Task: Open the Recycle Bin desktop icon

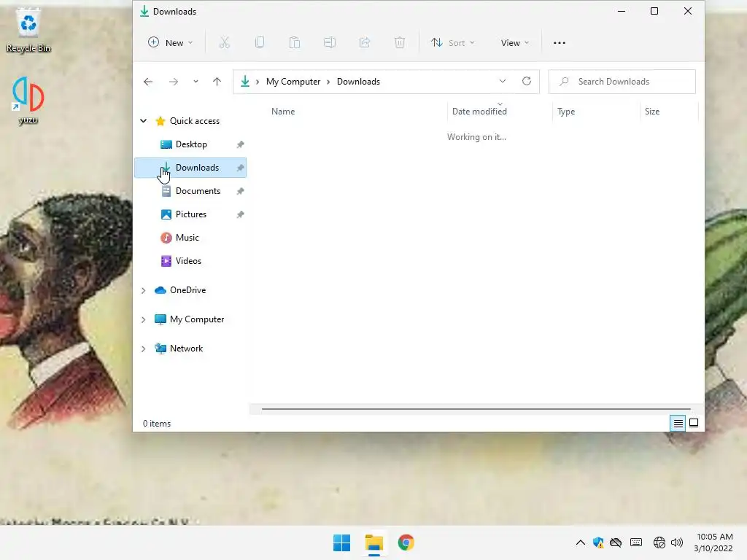Action: pyautogui.click(x=28, y=29)
